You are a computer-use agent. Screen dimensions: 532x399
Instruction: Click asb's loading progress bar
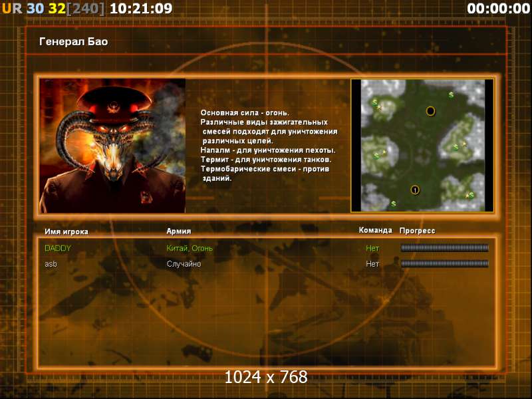(x=444, y=263)
